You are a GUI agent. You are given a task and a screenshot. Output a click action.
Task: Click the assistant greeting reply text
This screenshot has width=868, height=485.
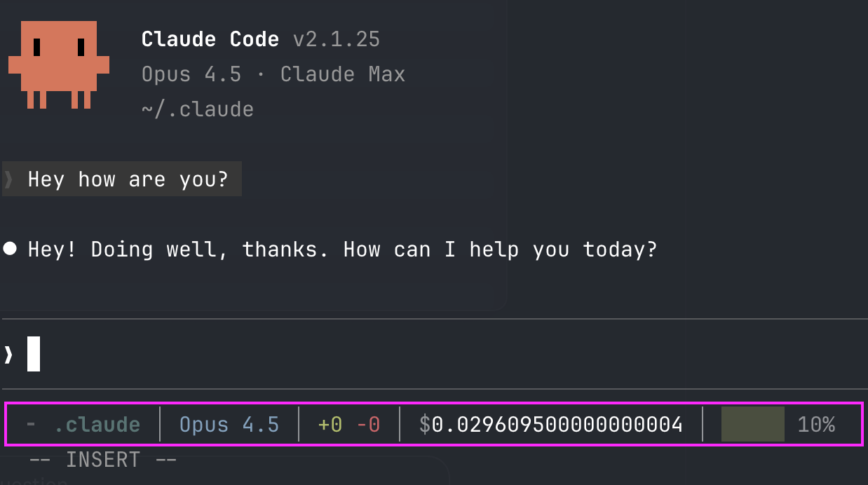coord(341,249)
